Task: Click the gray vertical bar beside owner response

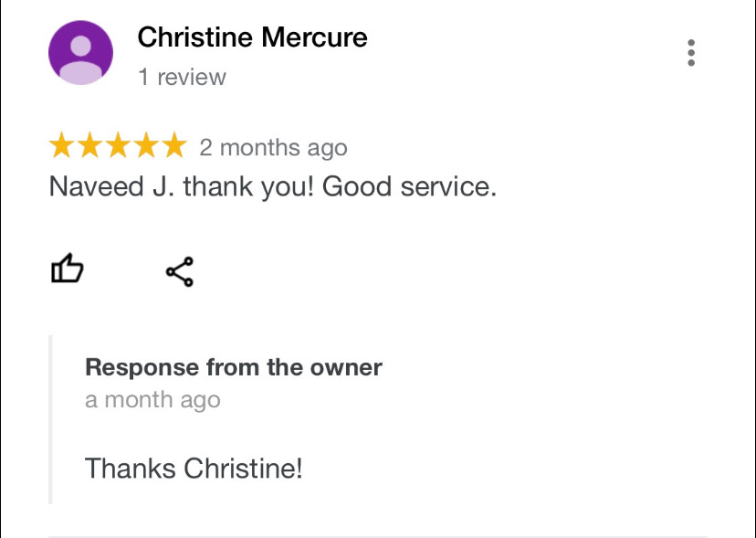Action: point(51,419)
